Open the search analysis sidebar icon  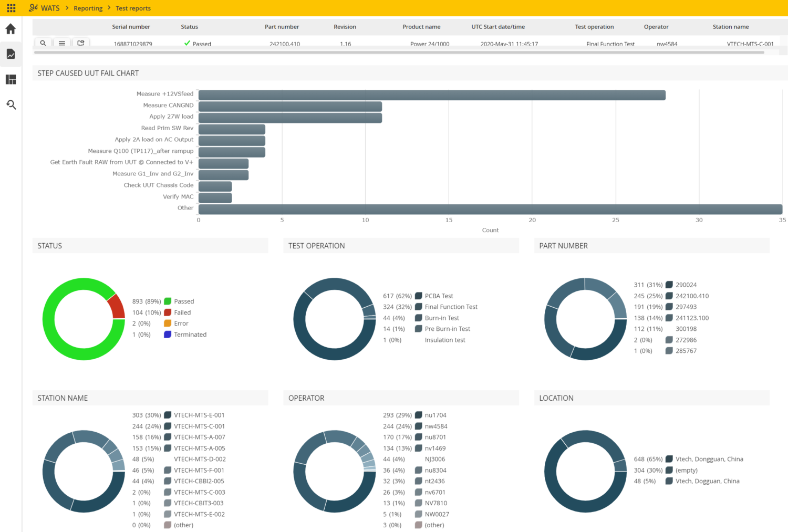coord(11,105)
